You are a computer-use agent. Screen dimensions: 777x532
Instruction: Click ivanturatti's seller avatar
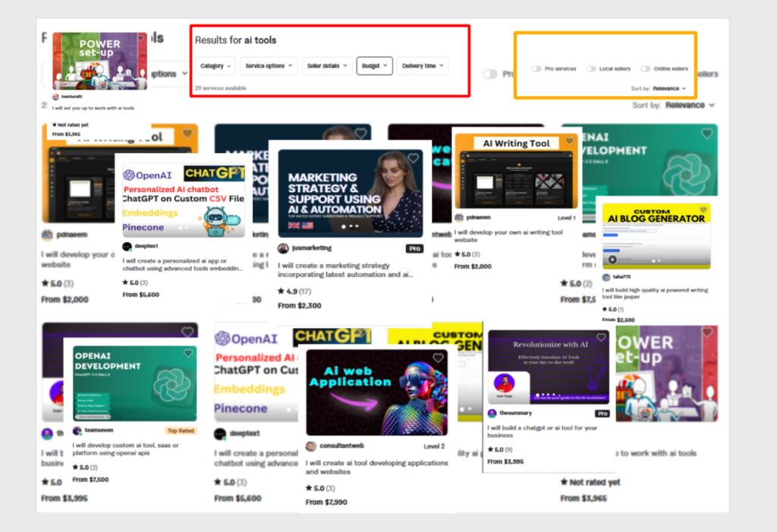pos(56,96)
